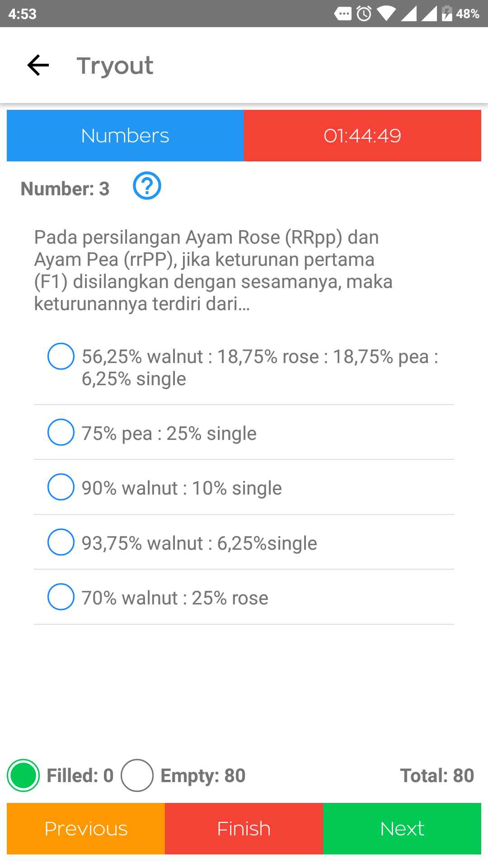The width and height of the screenshot is (488, 868).
Task: Tap the white Empty indicator circle
Action: click(x=137, y=775)
